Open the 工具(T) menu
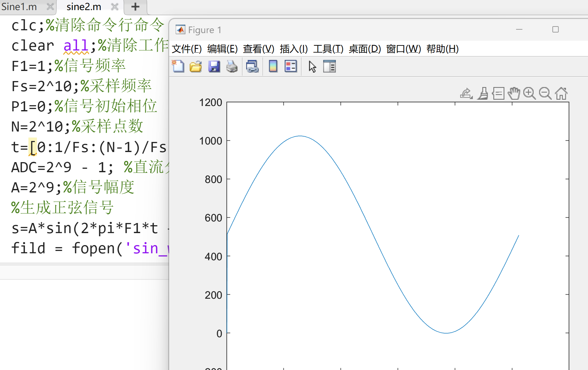This screenshot has height=370, width=588. (x=328, y=49)
